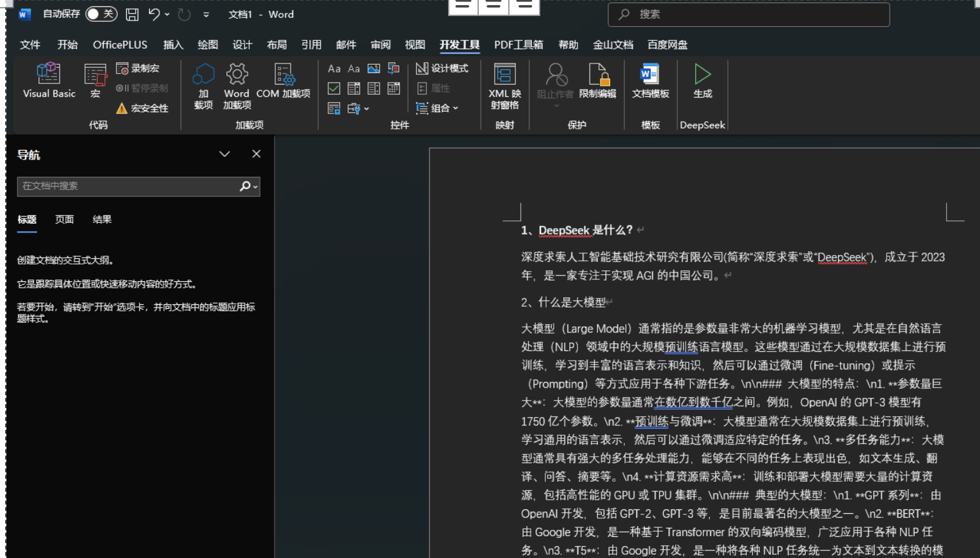980x558 pixels.
Task: Close the Navigation pane
Action: pyautogui.click(x=257, y=154)
